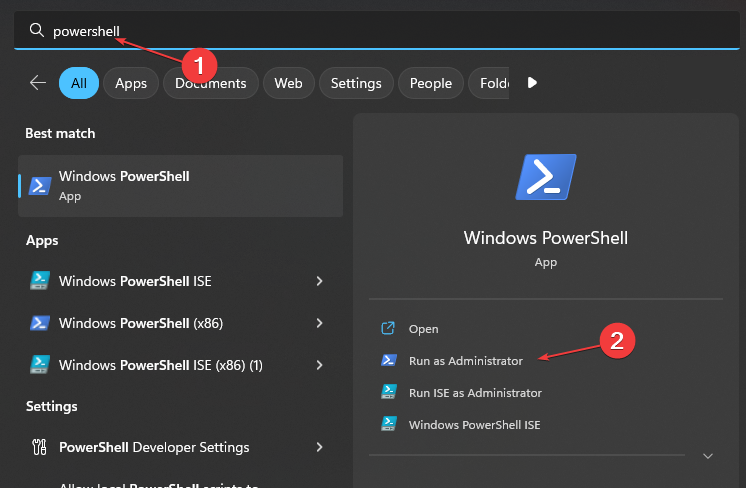This screenshot has height=488, width=746.
Task: Go back with the left arrow
Action: [38, 83]
